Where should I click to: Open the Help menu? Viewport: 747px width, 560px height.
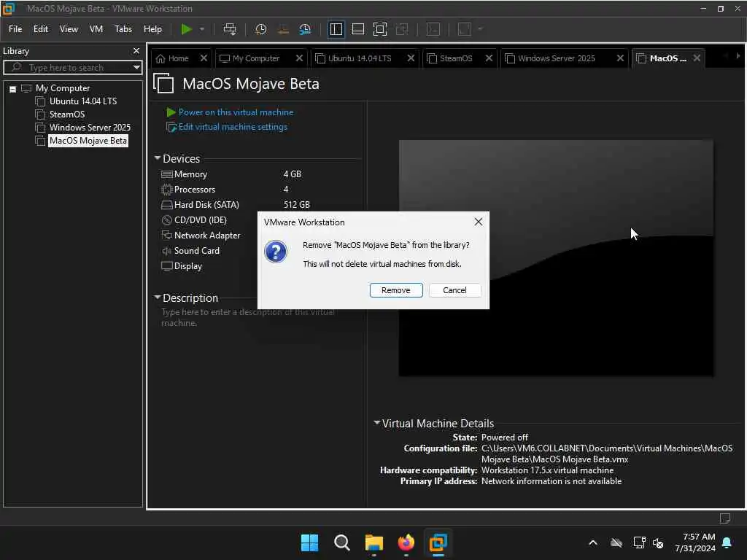click(152, 29)
